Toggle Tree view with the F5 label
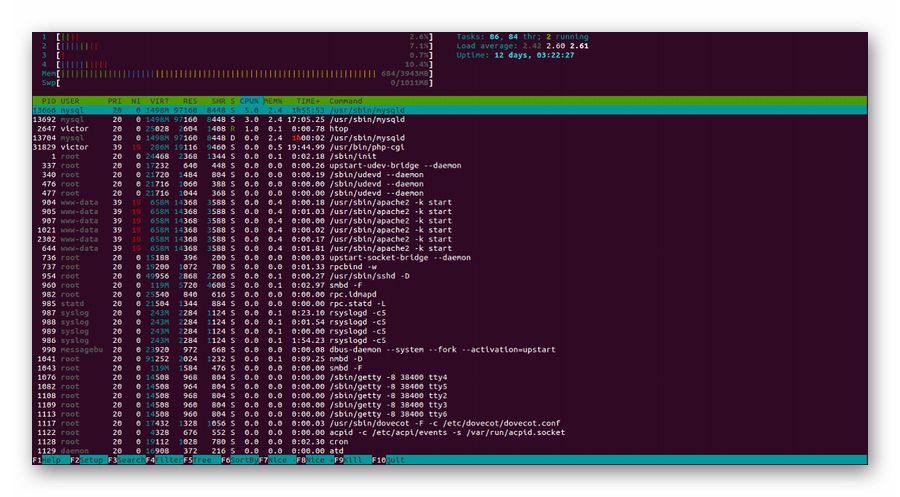Screen dimensions: 900x497 [x=197, y=460]
